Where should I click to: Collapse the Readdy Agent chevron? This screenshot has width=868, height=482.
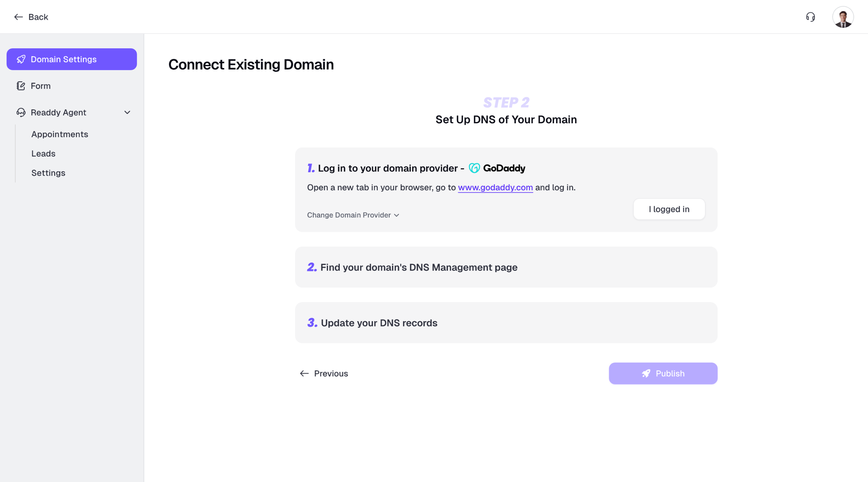pos(127,113)
